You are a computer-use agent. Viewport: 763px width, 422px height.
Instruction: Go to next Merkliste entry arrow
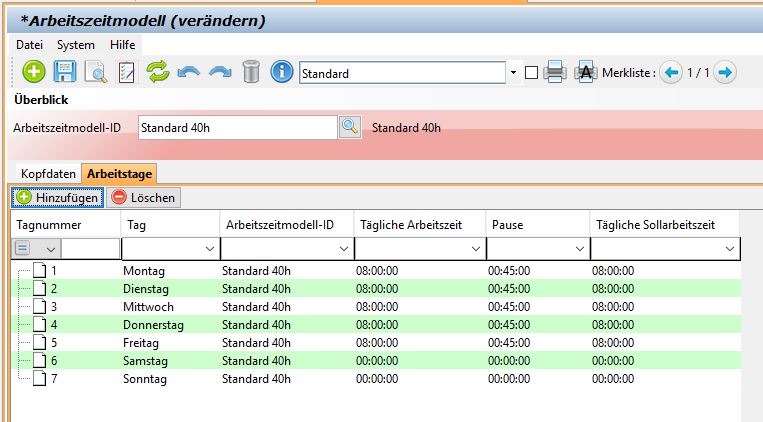tap(726, 73)
